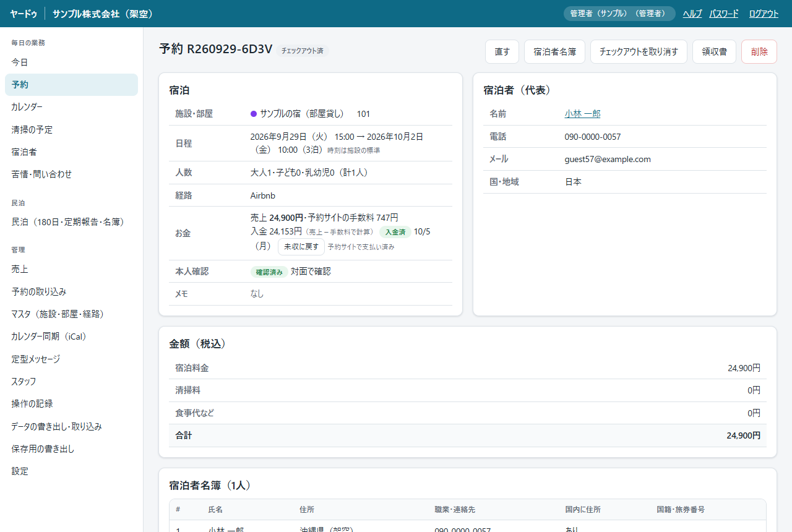This screenshot has height=532, width=792.
Task: Click 国内に住所 column header
Action: 583,510
